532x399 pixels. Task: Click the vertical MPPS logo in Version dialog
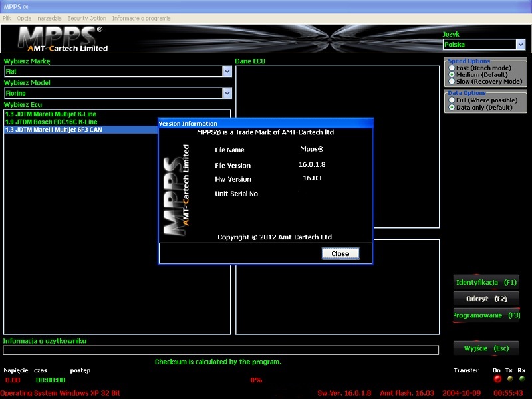177,190
